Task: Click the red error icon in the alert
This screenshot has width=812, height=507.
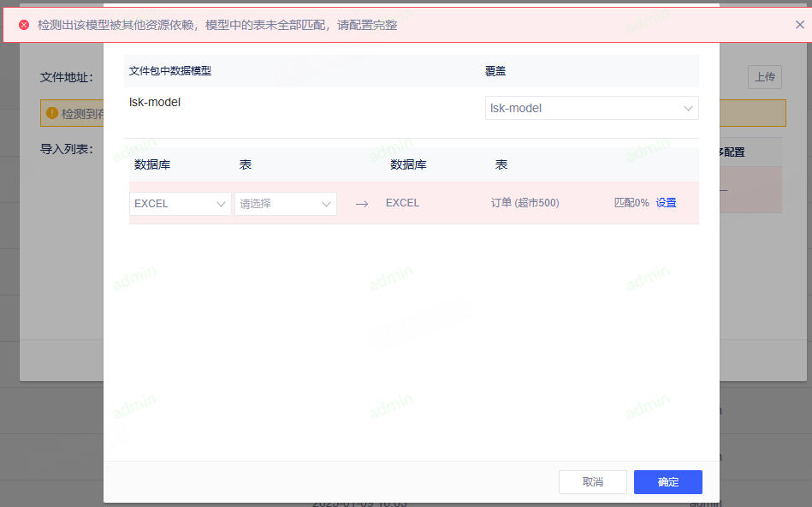Action: coord(24,25)
